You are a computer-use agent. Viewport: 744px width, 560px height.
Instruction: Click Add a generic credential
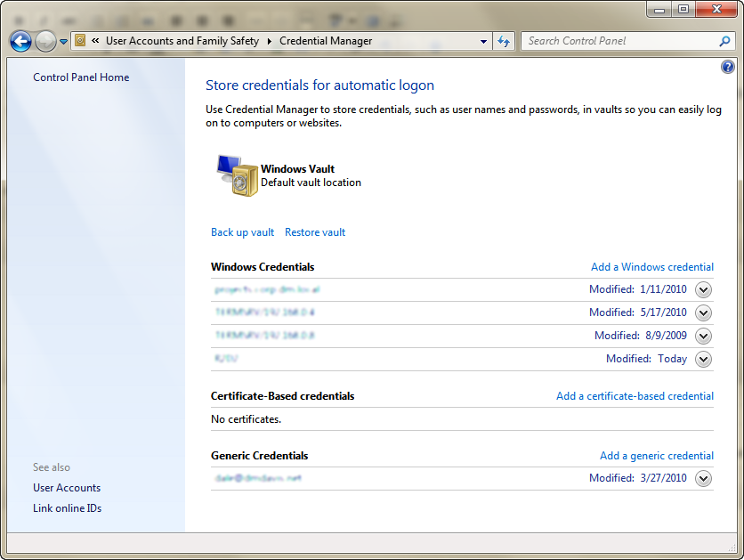pyautogui.click(x=657, y=456)
